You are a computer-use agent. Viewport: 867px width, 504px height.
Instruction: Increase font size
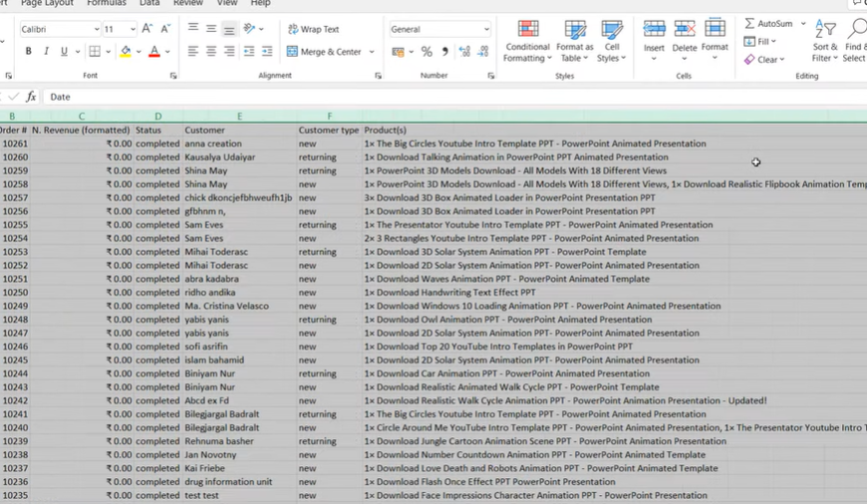(x=147, y=29)
